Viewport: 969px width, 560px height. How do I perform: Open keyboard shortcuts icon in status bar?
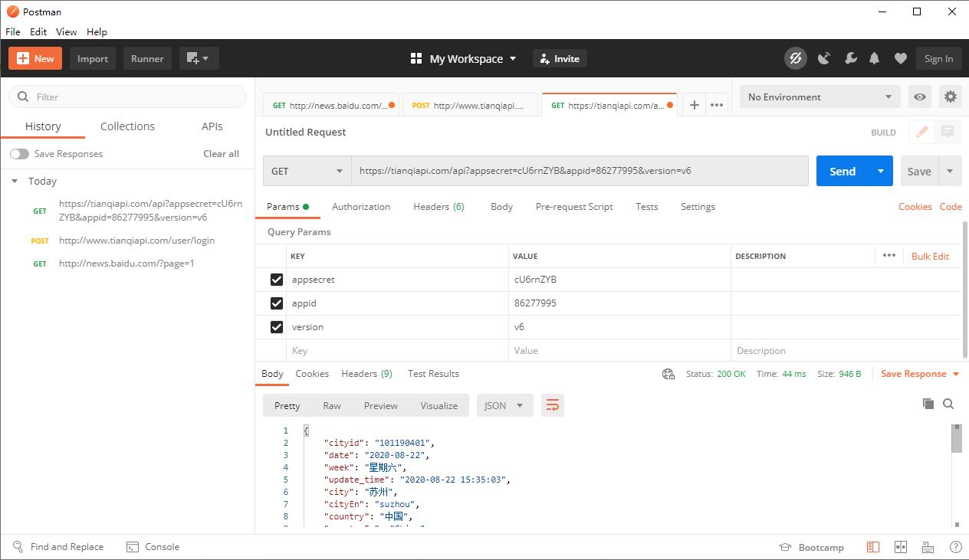(928, 547)
